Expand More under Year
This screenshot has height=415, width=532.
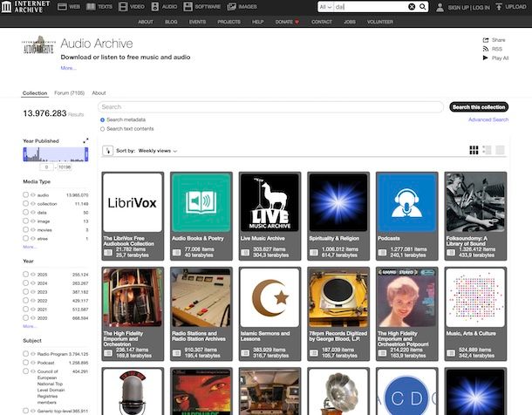click(30, 326)
